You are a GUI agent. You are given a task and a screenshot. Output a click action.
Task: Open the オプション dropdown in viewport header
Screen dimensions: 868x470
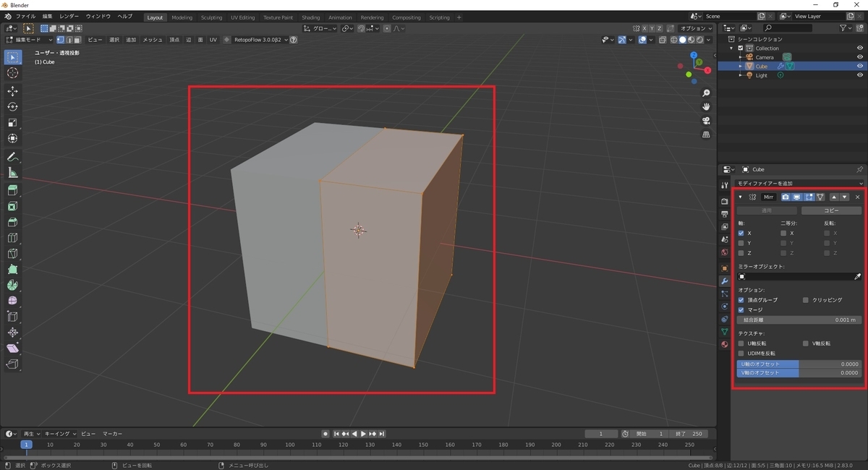697,28
